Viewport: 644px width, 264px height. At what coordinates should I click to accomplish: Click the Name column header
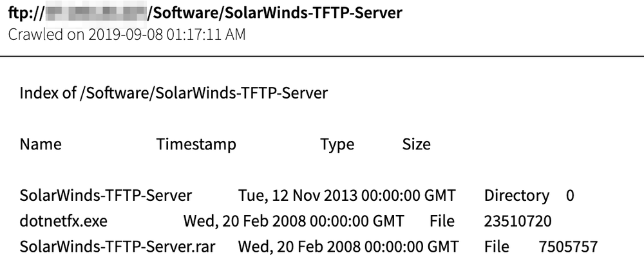point(41,144)
